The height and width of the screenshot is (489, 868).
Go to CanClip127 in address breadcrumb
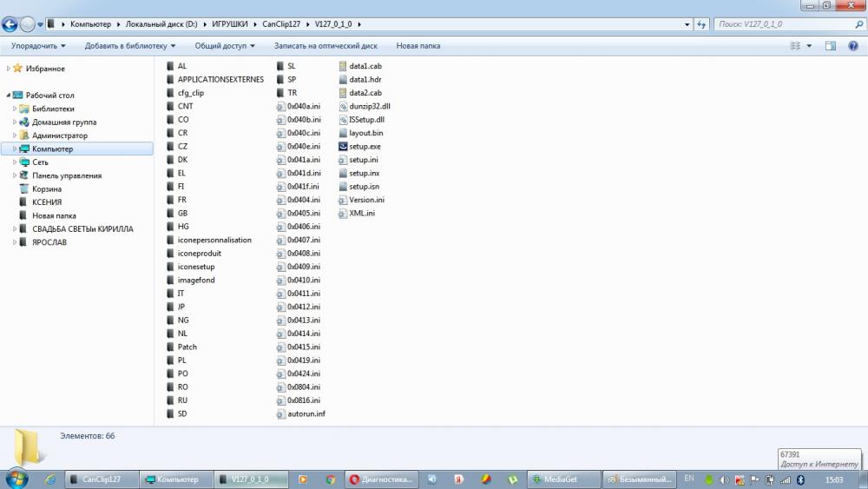point(281,24)
